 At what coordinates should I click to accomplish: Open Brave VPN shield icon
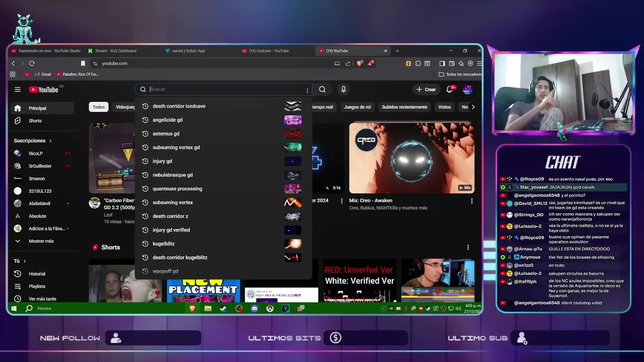(470, 63)
